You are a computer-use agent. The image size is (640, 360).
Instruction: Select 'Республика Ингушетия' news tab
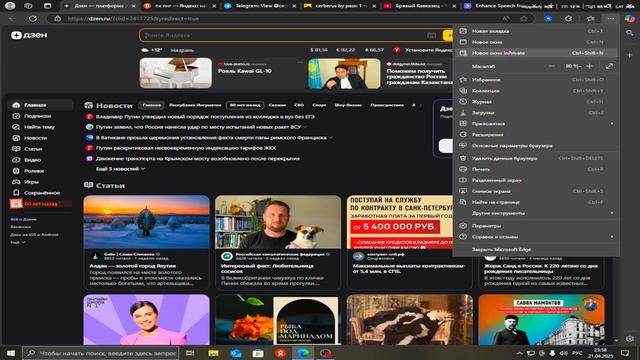click(x=195, y=105)
